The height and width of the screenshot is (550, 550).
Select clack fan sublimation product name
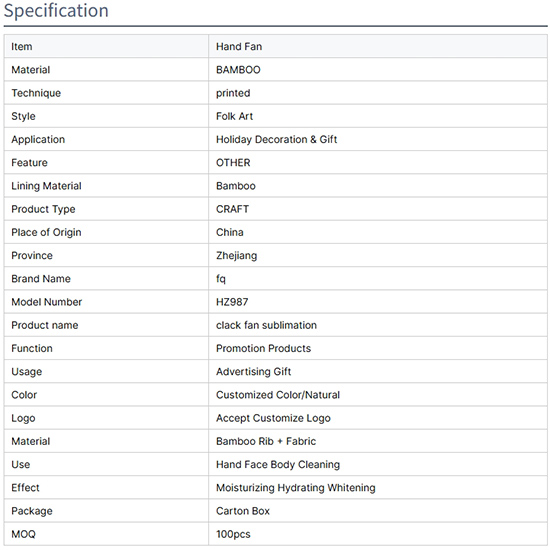point(266,325)
